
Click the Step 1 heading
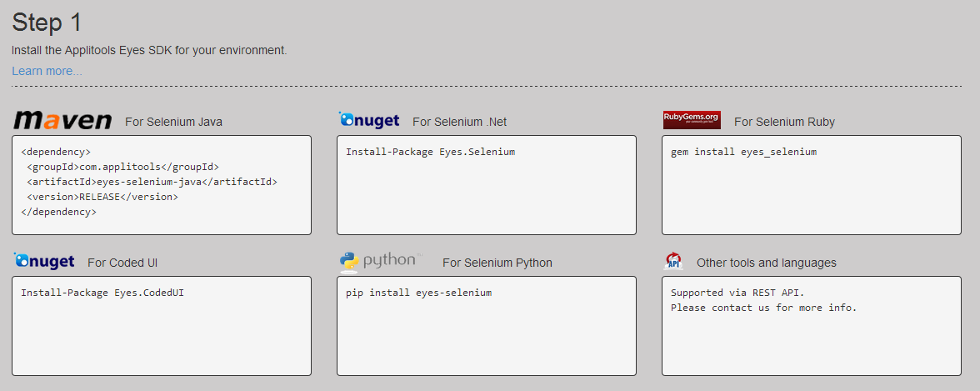(47, 23)
